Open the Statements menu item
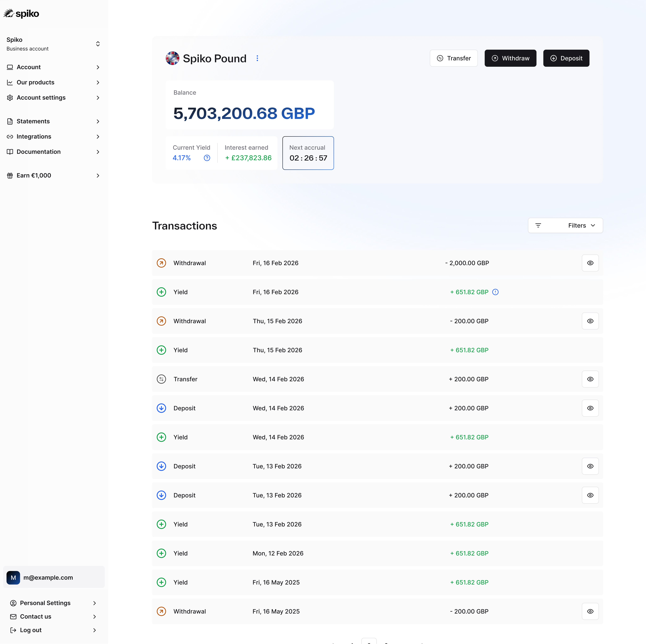The image size is (646, 644). [x=54, y=121]
